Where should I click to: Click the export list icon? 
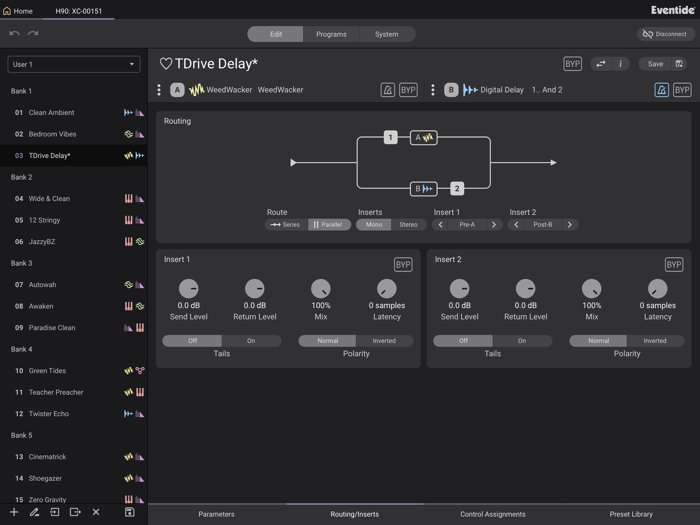75,512
